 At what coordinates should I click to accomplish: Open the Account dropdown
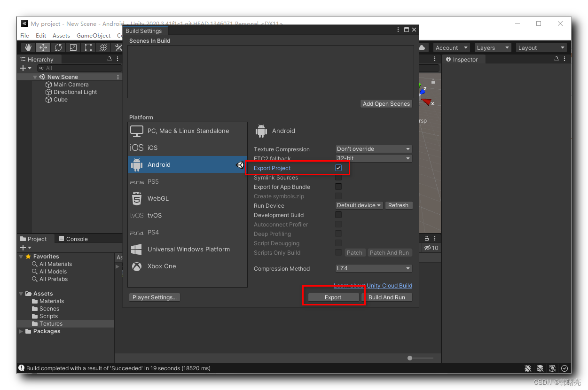click(452, 47)
